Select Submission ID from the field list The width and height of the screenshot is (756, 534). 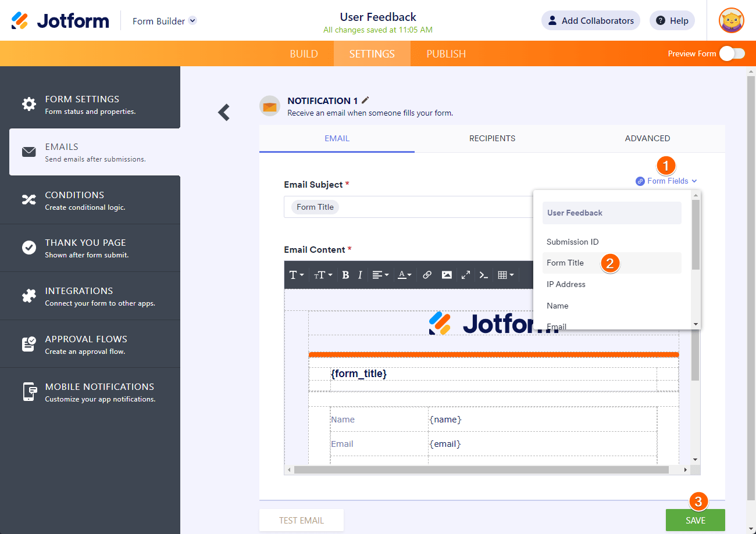[572, 242]
